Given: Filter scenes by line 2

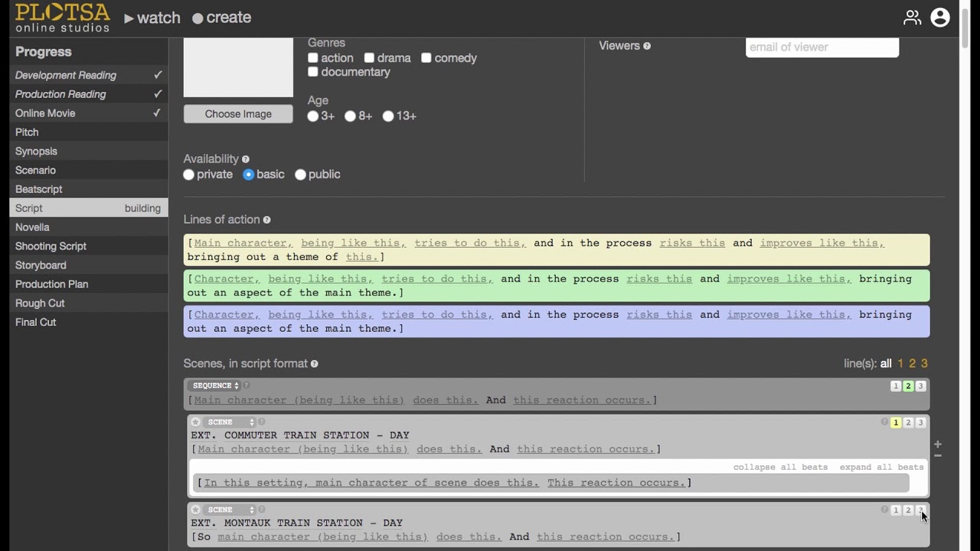Looking at the screenshot, I should pyautogui.click(x=912, y=364).
